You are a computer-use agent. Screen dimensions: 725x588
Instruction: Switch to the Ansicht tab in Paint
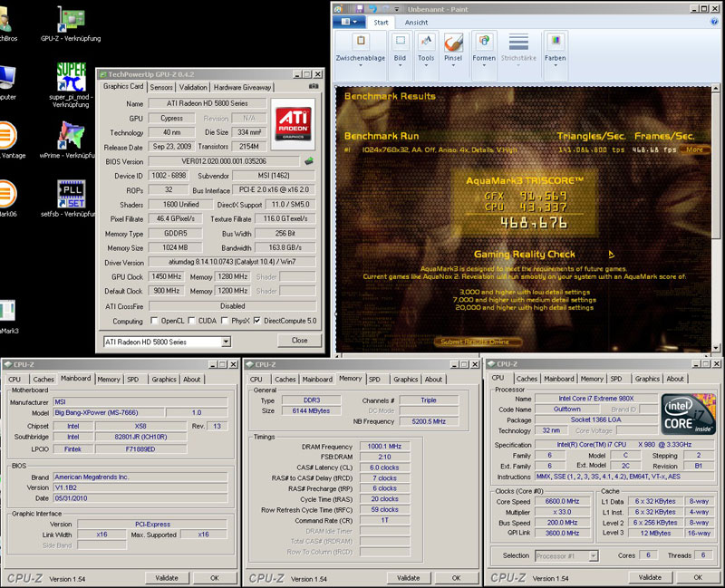(x=416, y=22)
